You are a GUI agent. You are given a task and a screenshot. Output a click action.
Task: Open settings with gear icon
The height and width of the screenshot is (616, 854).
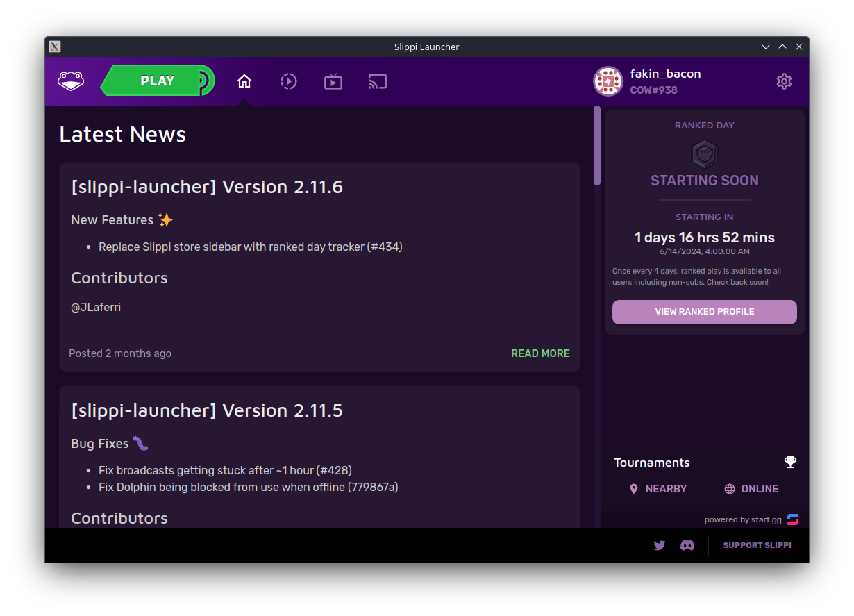click(x=784, y=81)
